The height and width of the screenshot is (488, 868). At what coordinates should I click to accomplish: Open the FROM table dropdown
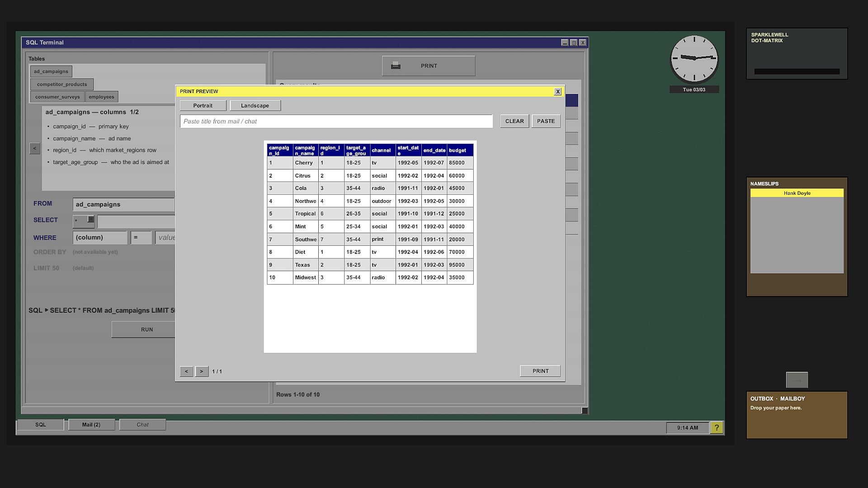[x=123, y=204]
